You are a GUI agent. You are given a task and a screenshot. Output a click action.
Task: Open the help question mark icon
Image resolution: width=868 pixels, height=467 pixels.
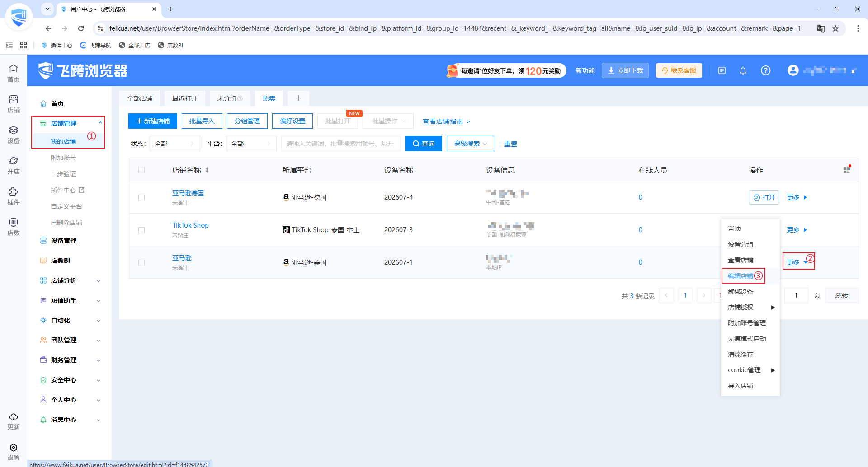pos(765,70)
